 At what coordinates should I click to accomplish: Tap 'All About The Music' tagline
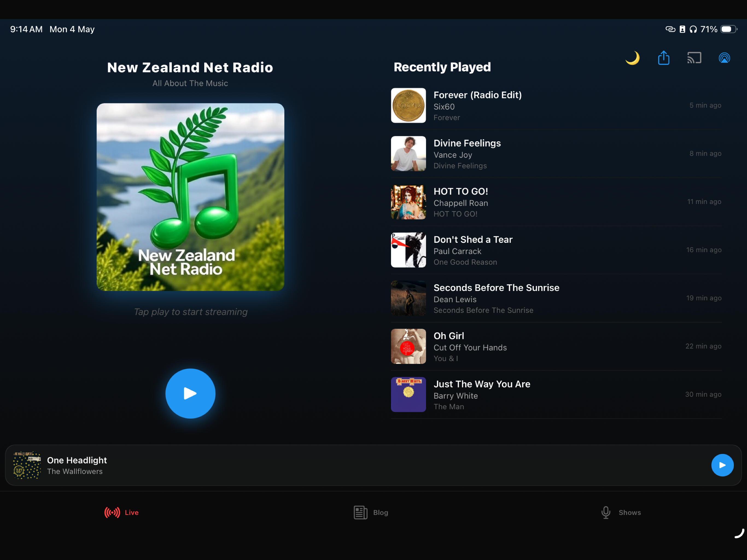(190, 83)
